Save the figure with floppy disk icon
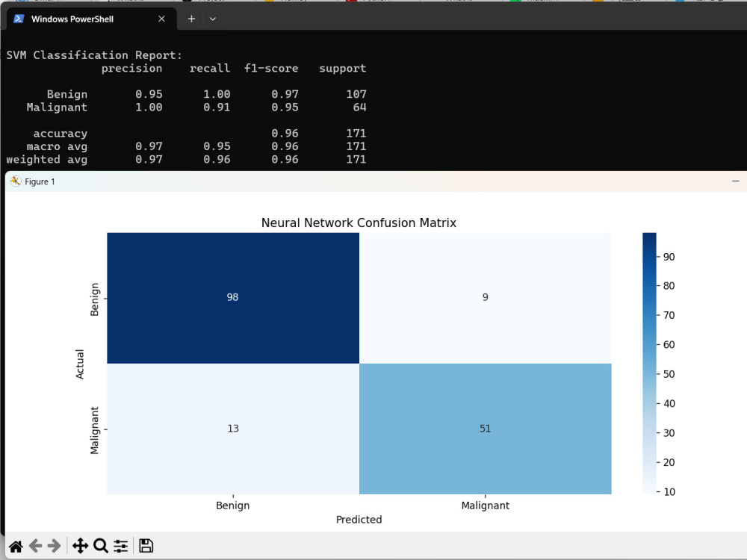 [x=146, y=546]
